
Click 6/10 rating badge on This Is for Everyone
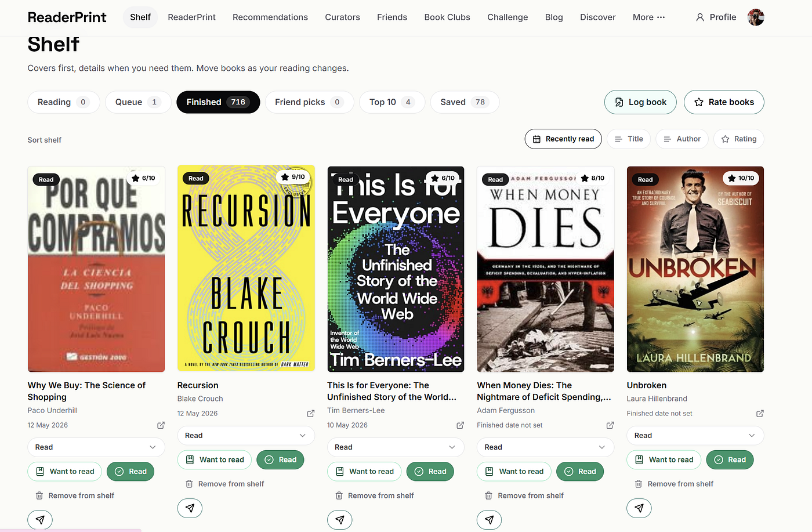click(x=443, y=178)
